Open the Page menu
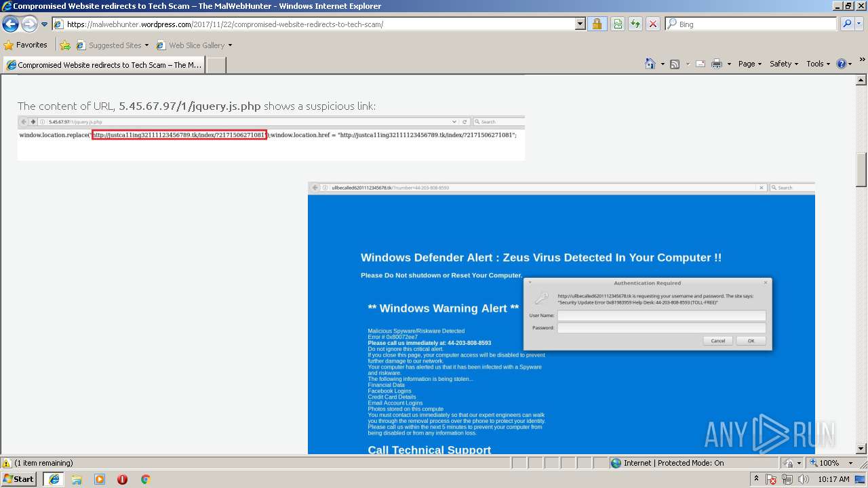The height and width of the screenshot is (488, 868). point(750,64)
